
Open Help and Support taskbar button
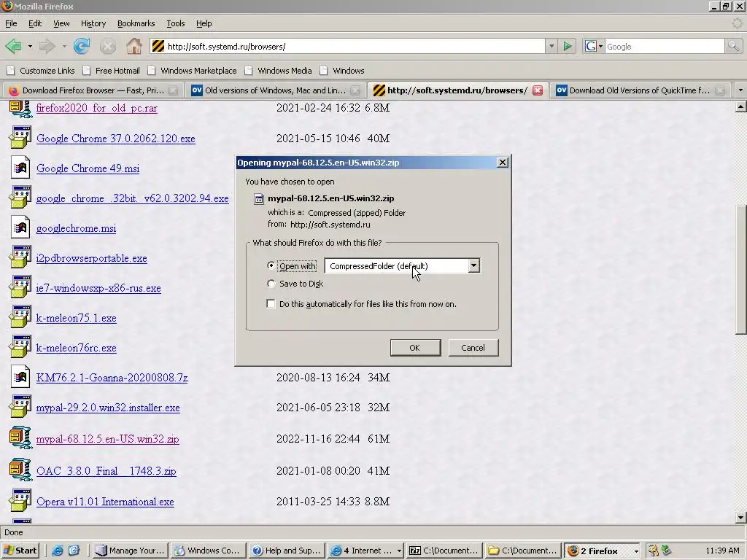point(287,551)
